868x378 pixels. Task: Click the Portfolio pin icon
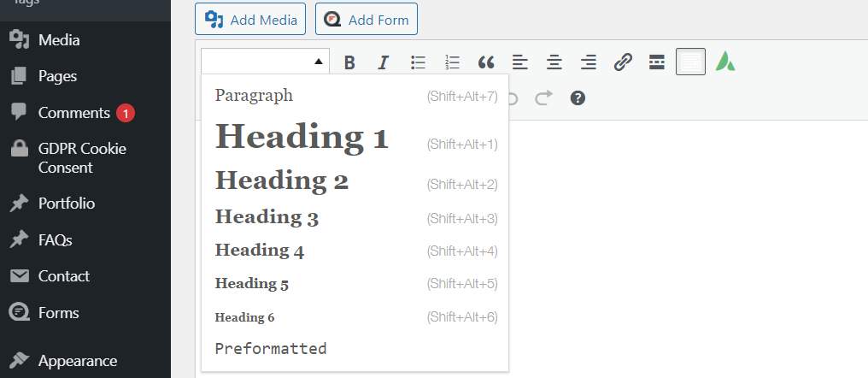(19, 204)
